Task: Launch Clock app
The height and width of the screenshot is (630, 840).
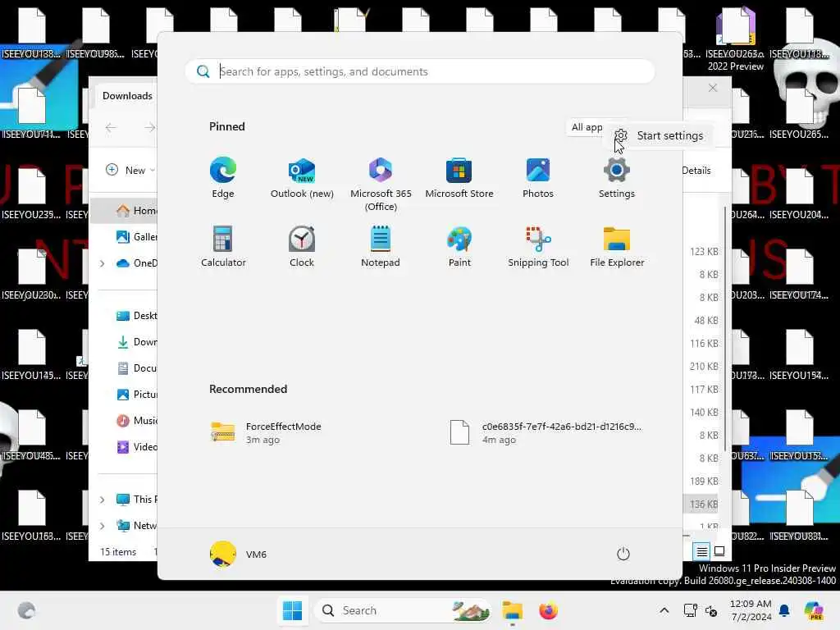Action: [302, 246]
